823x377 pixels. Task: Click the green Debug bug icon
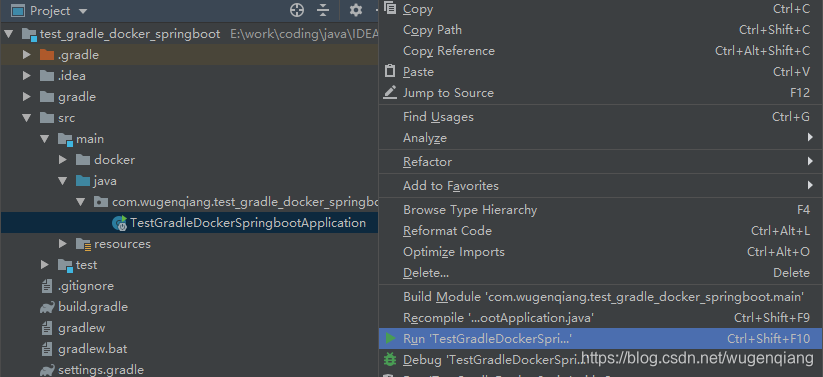(x=390, y=360)
